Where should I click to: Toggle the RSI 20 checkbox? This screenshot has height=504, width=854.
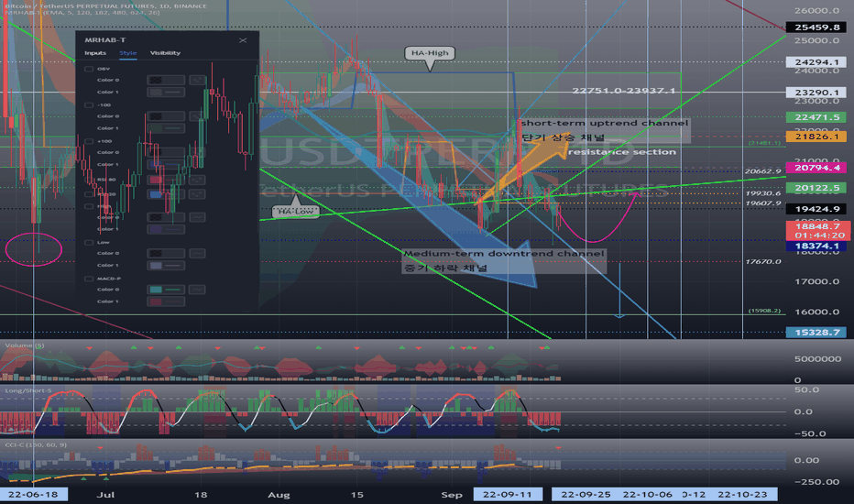click(89, 194)
